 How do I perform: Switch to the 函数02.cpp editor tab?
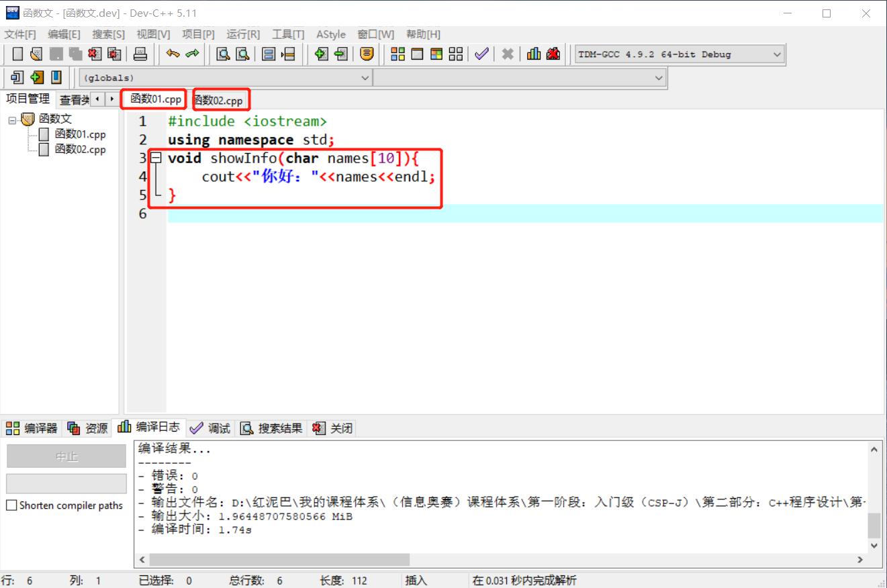(218, 101)
